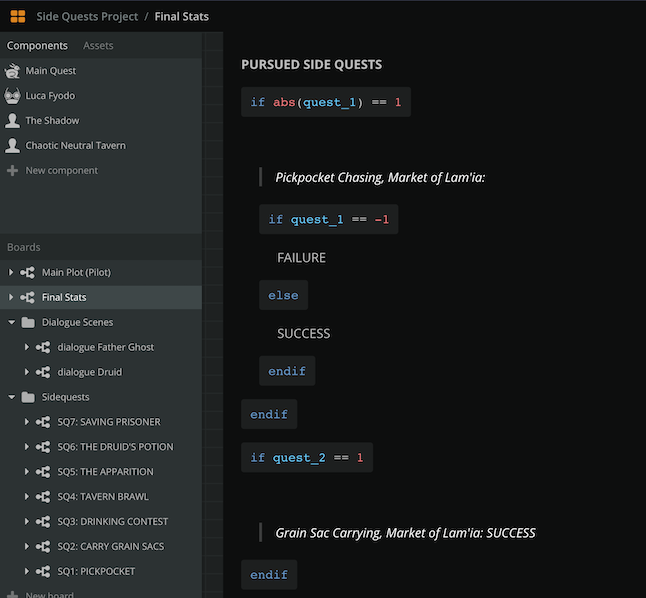
Task: Collapse the Dialogue Scenes folder arrow
Action: pyautogui.click(x=11, y=322)
